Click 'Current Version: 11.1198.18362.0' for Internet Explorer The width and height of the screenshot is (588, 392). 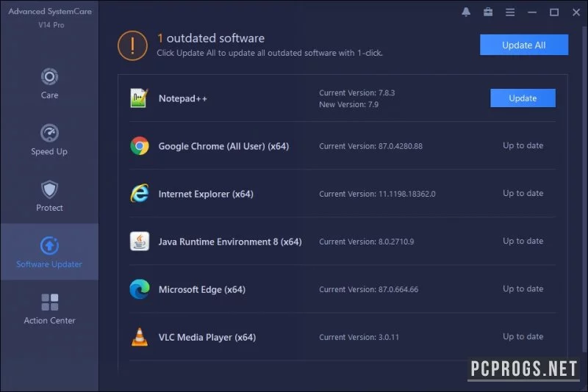tap(377, 194)
